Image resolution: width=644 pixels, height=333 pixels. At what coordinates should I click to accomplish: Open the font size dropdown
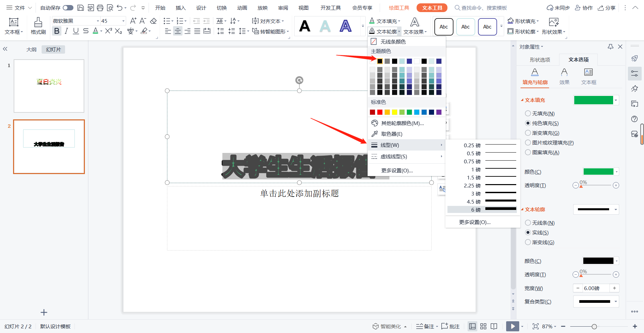[123, 21]
